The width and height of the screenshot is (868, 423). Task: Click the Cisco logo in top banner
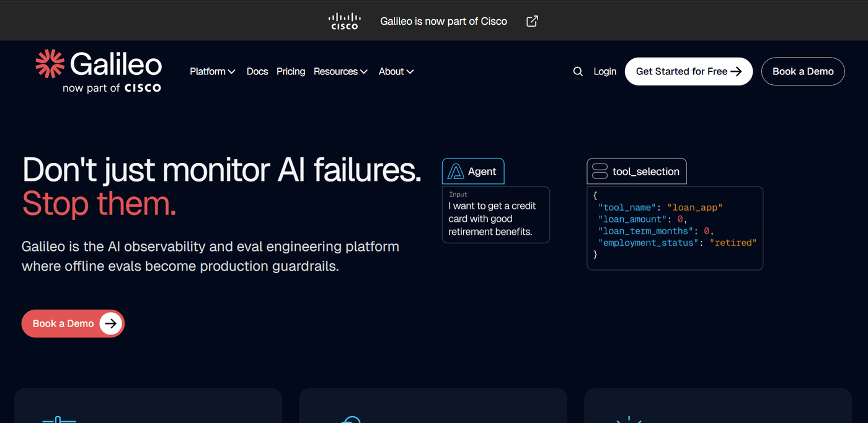click(344, 21)
